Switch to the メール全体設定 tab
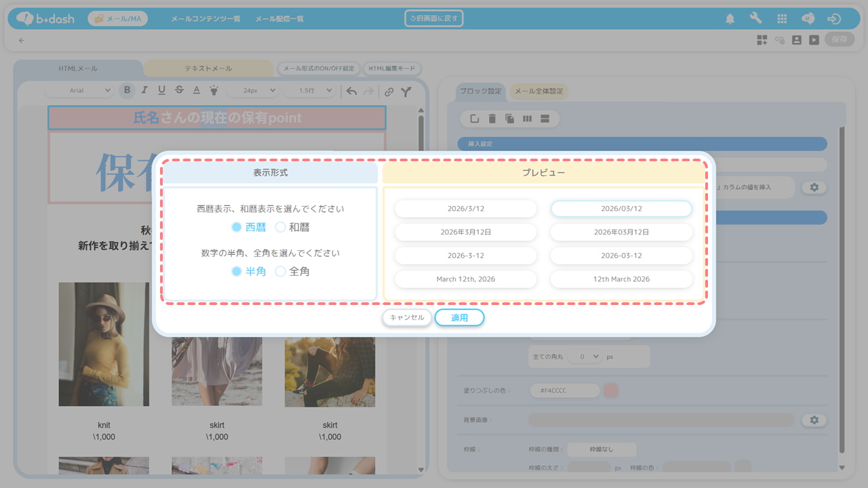 (x=538, y=91)
